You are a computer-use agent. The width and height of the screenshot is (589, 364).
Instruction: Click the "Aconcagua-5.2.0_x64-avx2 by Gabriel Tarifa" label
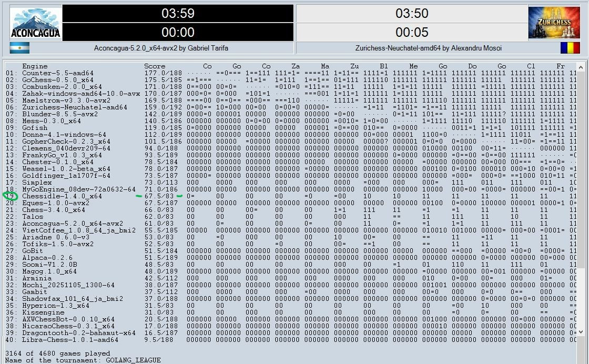click(x=161, y=48)
